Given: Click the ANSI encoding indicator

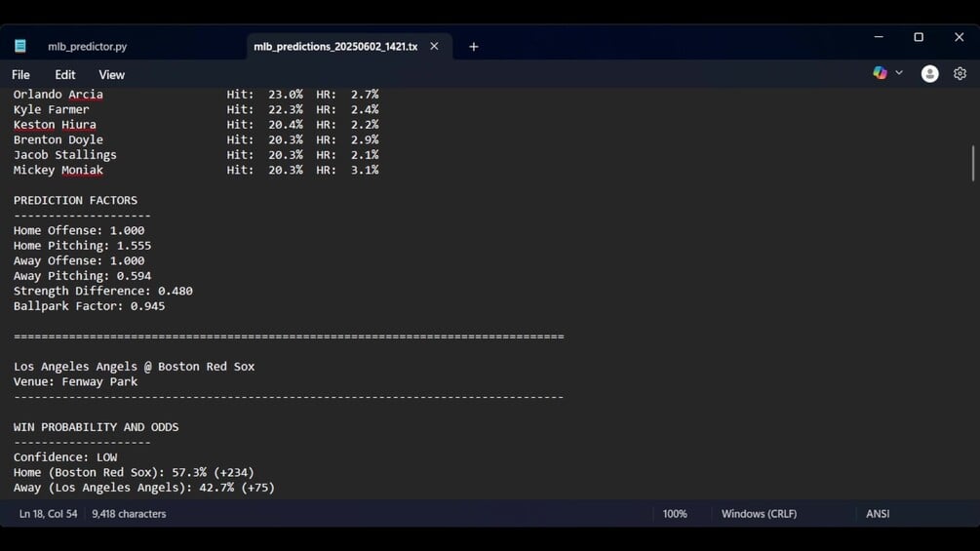Looking at the screenshot, I should (x=878, y=514).
